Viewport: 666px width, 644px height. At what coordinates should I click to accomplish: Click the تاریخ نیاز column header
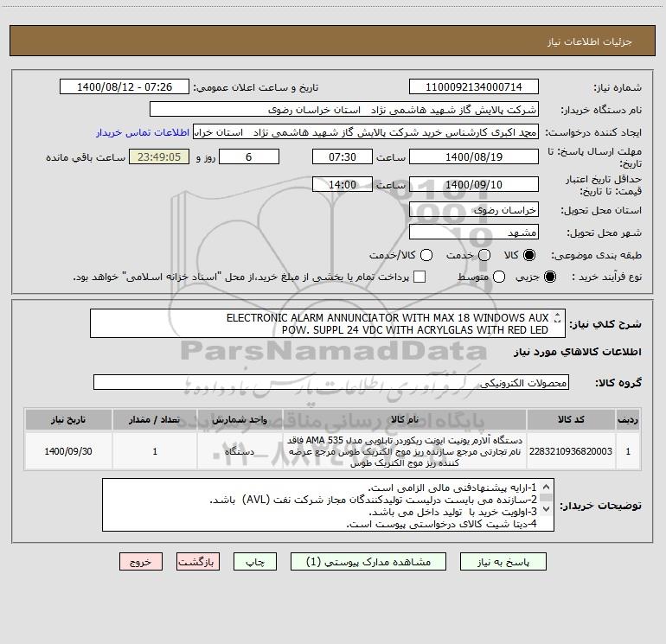pyautogui.click(x=68, y=420)
